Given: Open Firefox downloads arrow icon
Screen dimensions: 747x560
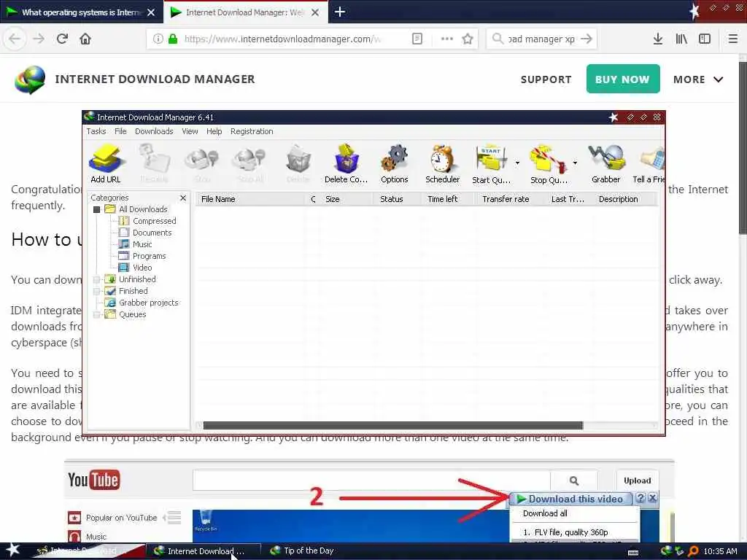Looking at the screenshot, I should pos(657,39).
